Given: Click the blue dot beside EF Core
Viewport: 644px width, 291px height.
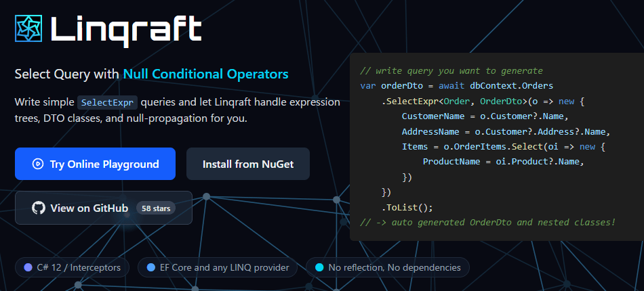Looking at the screenshot, I should click(x=151, y=267).
